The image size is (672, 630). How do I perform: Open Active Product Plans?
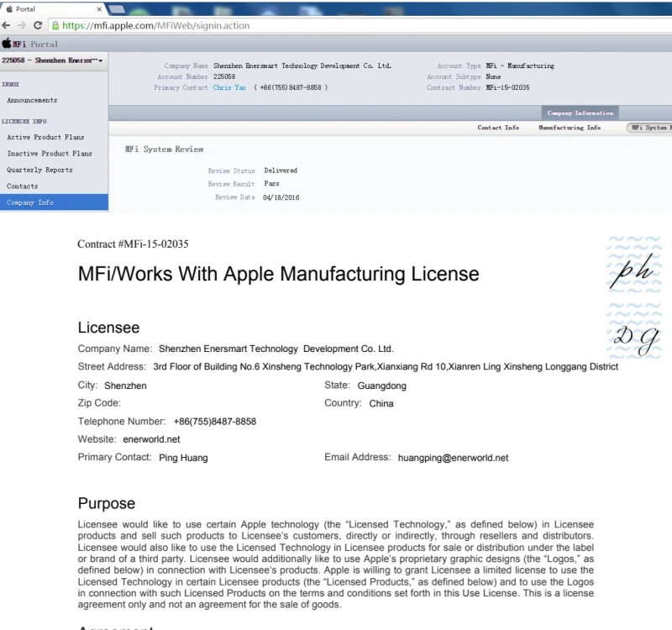point(45,137)
